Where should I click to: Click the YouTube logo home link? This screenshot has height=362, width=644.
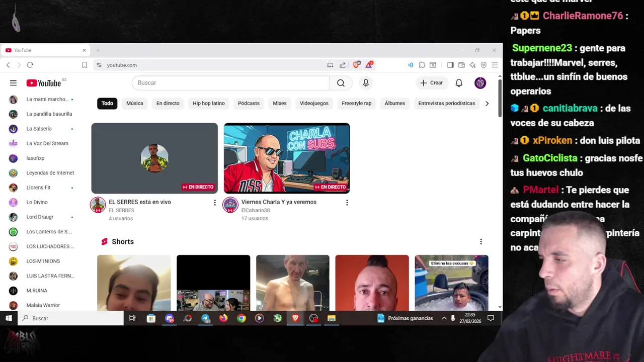click(x=44, y=83)
